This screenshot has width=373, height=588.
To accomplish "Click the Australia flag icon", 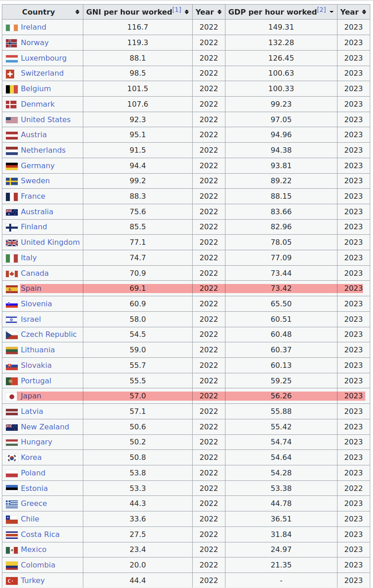I will [x=12, y=212].
